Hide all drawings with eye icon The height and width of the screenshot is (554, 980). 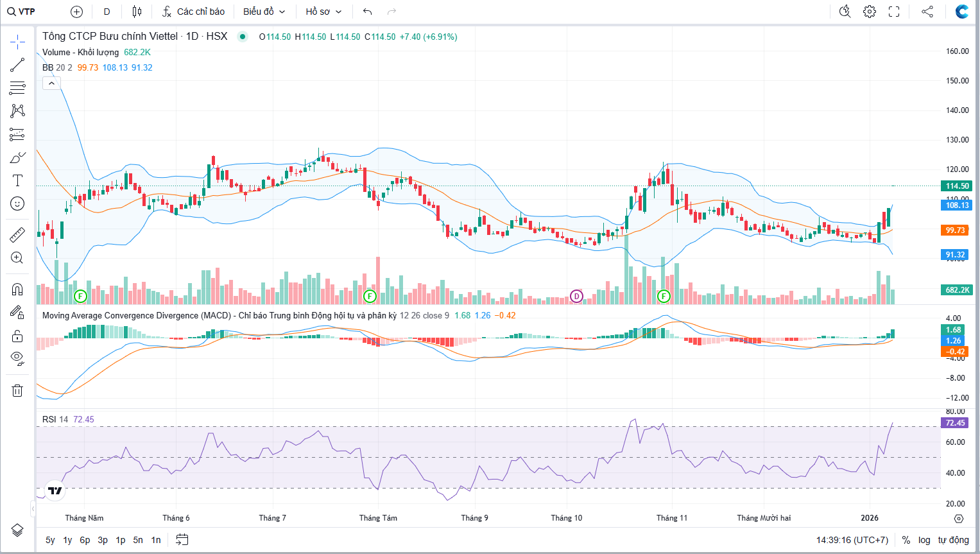(17, 358)
